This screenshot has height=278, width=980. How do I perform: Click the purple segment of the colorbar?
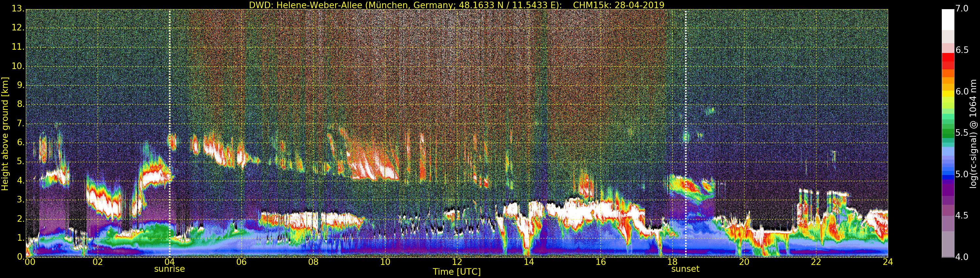click(x=948, y=190)
